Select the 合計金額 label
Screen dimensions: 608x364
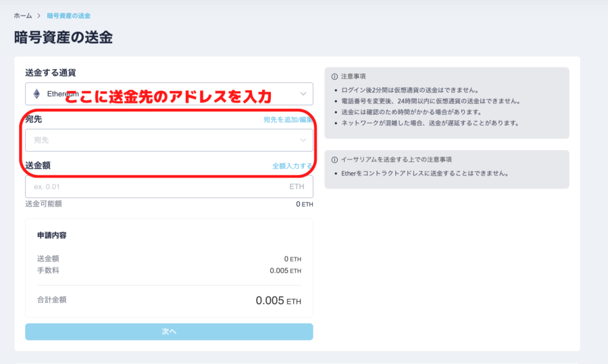click(x=51, y=300)
